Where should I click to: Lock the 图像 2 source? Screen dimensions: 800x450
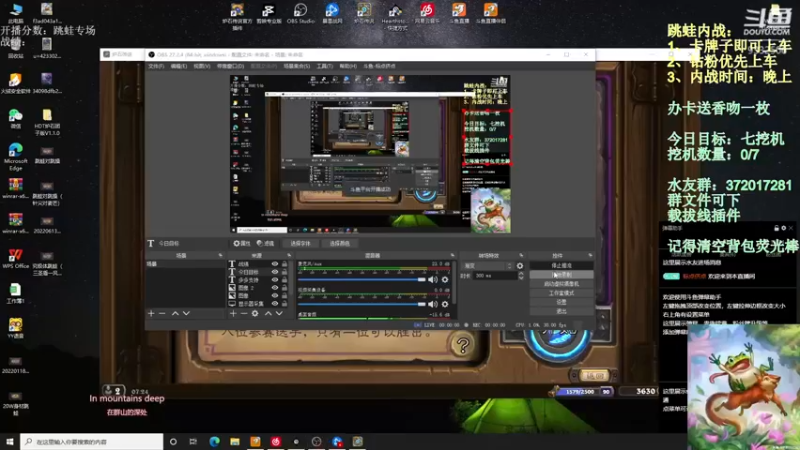click(284, 288)
